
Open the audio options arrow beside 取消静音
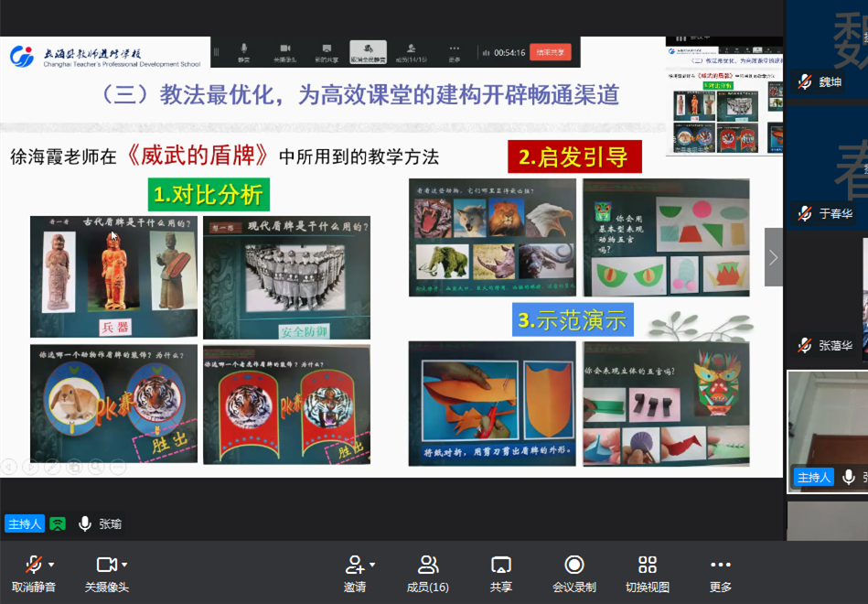coord(51,565)
